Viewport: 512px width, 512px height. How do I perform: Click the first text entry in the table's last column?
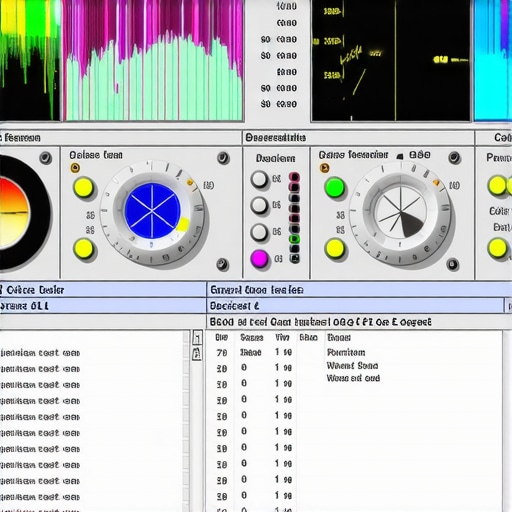(346, 352)
